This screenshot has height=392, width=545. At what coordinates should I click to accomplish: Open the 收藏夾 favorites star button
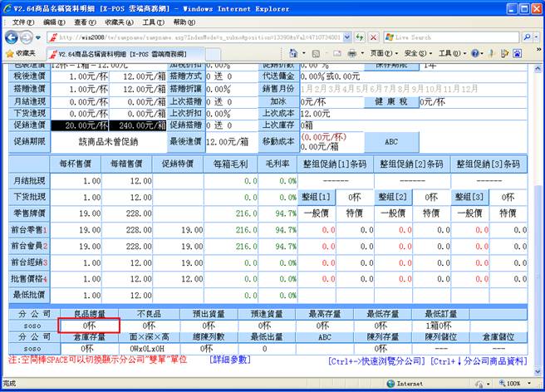coord(20,52)
